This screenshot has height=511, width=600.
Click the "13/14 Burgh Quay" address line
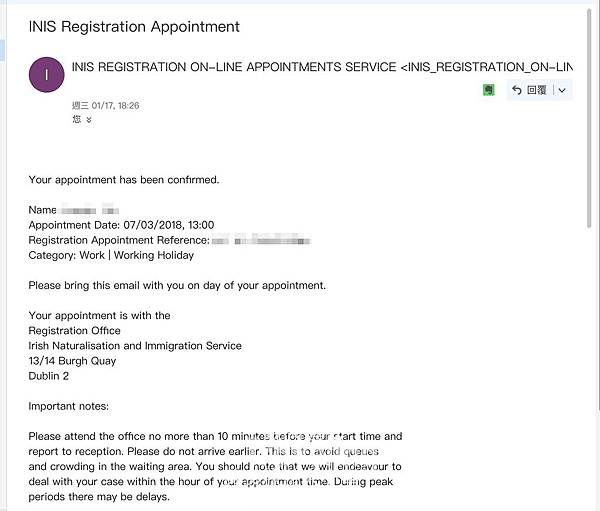click(x=72, y=361)
